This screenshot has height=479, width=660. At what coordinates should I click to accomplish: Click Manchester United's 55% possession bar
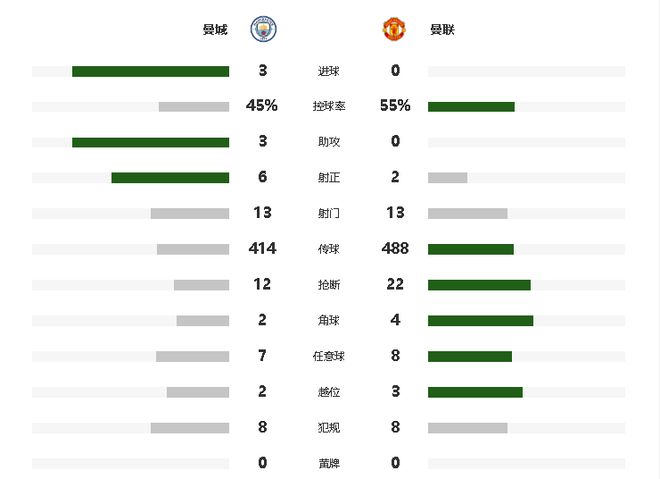tap(471, 107)
